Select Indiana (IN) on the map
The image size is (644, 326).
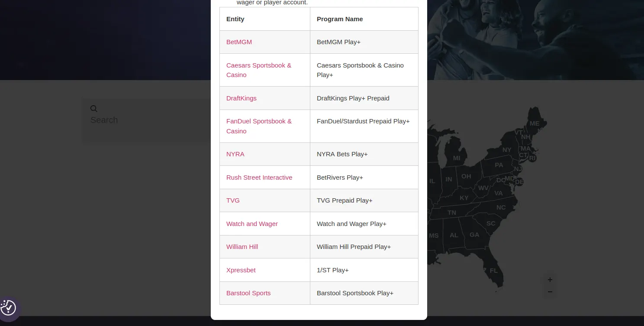(449, 179)
